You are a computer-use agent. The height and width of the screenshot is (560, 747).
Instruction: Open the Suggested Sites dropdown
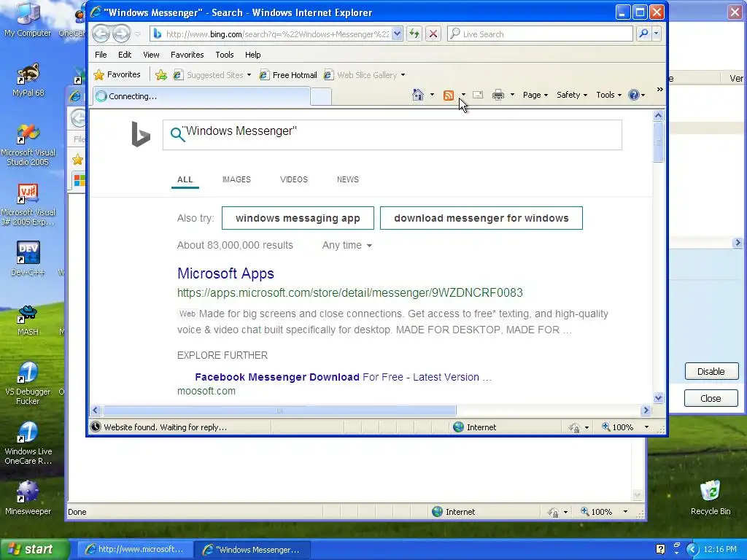tap(249, 75)
